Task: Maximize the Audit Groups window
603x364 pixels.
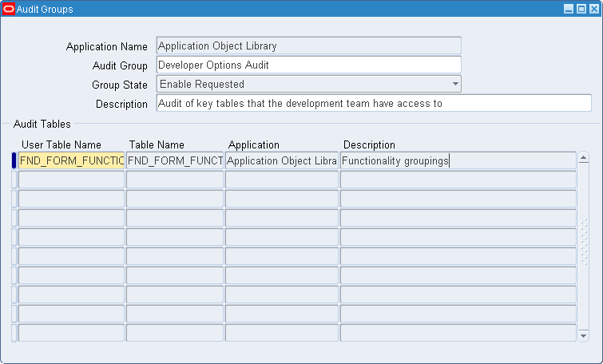Action: (581, 9)
